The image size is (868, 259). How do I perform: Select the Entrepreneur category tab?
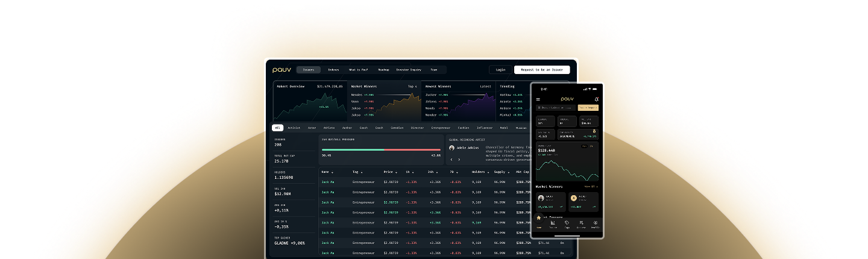(x=441, y=128)
